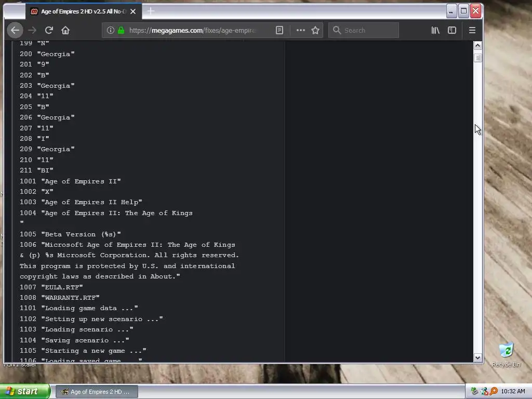Select the Recycle Bin desktop icon

click(x=506, y=354)
